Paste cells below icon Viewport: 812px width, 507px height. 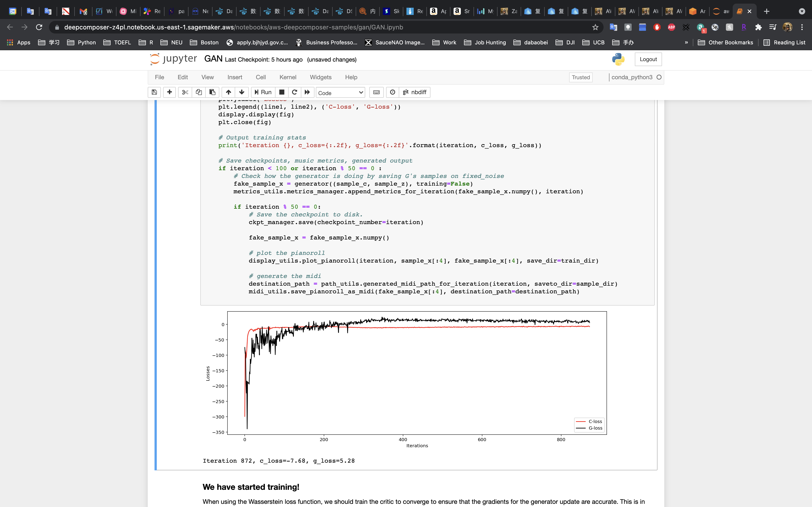click(212, 92)
